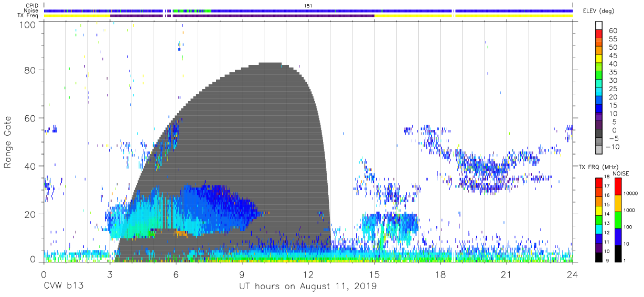This screenshot has height=297, width=644.
Task: Click the "Range Gate" axis label
Action: pos(8,141)
